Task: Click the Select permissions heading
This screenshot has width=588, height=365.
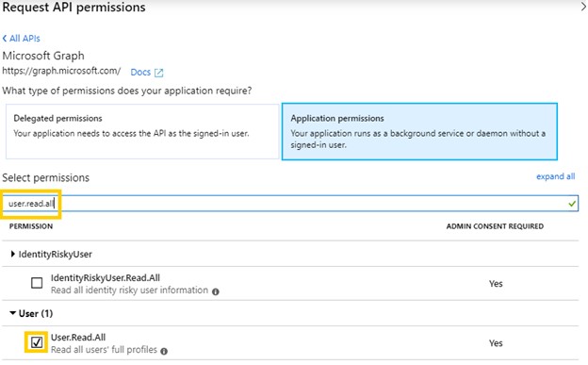Action: coord(46,177)
